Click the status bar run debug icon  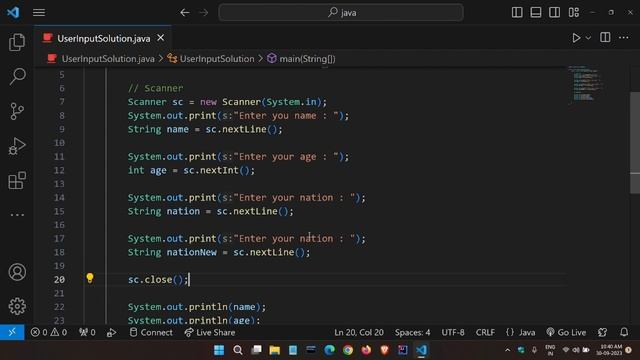111,333
